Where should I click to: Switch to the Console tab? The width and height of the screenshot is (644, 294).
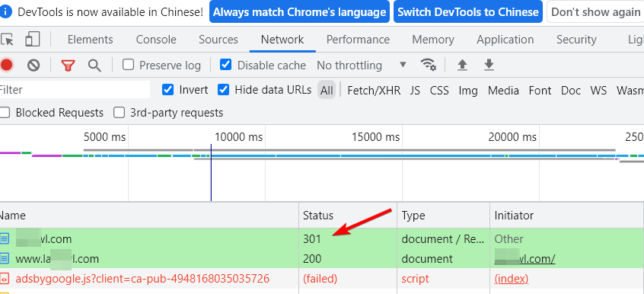click(x=156, y=40)
